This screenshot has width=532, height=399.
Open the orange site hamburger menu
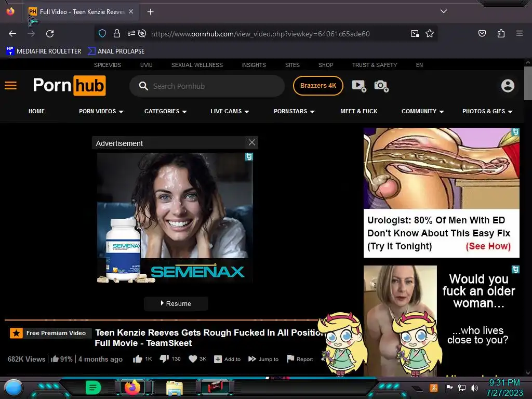pos(10,86)
